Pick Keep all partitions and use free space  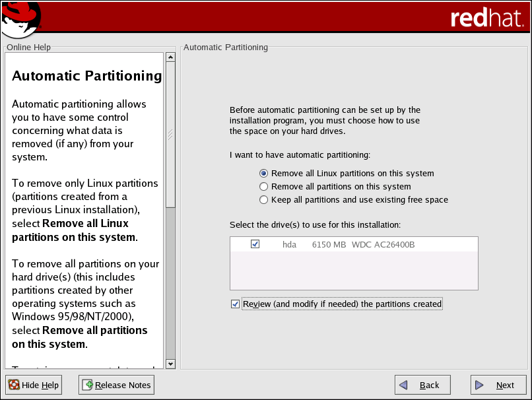click(264, 200)
